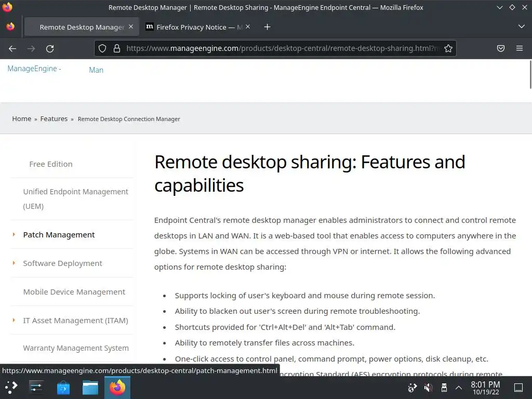Open Unified Endpoint Management (UEM) link
This screenshot has height=399, width=532.
[76, 199]
